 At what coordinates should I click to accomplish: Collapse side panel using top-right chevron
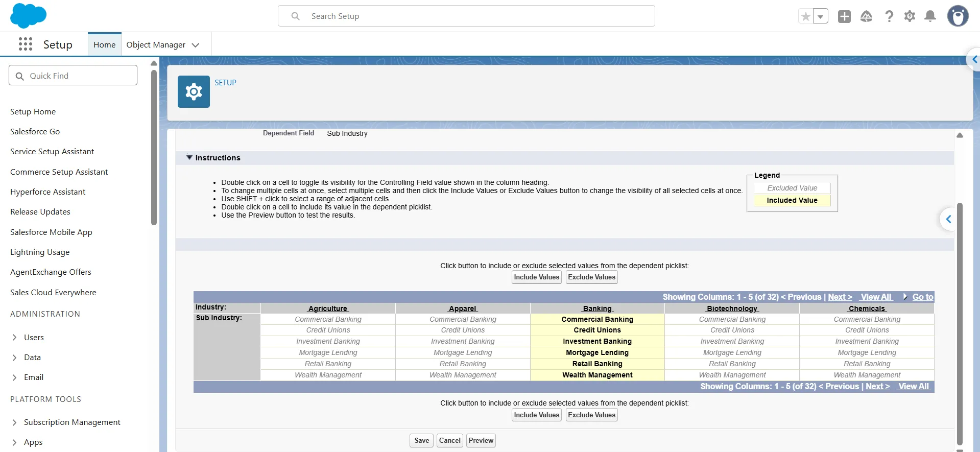[x=974, y=60]
